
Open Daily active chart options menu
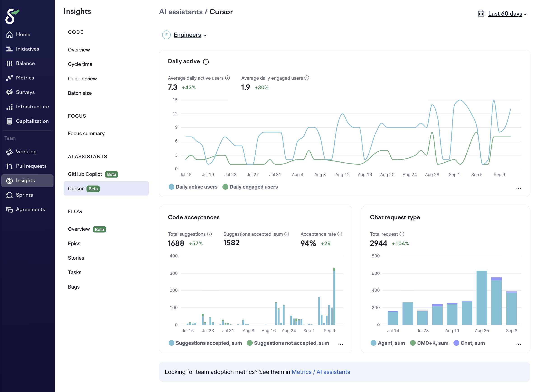[x=518, y=188]
